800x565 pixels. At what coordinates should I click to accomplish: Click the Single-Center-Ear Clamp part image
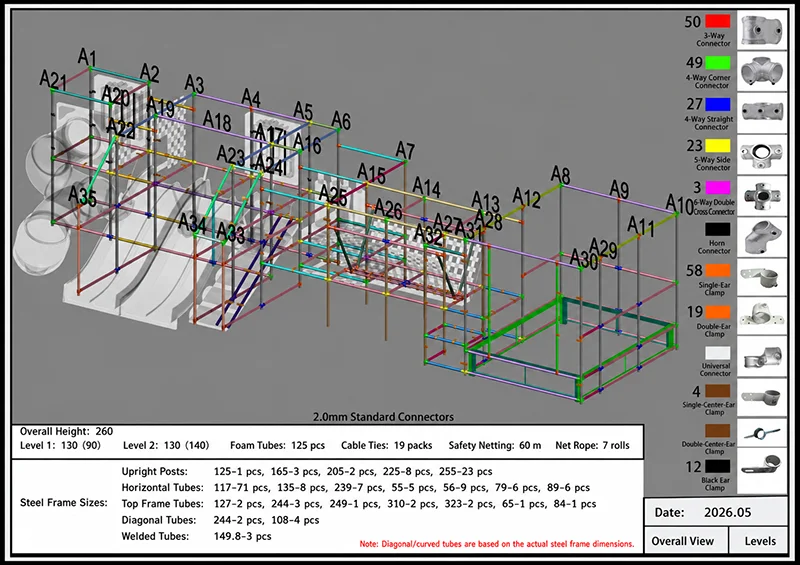pos(762,397)
